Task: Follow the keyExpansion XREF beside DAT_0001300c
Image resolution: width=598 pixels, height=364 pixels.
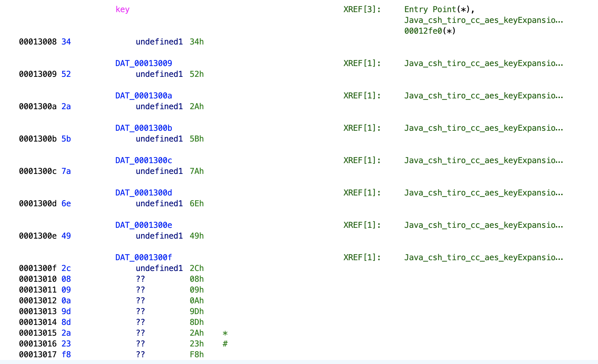Action: 483,160
